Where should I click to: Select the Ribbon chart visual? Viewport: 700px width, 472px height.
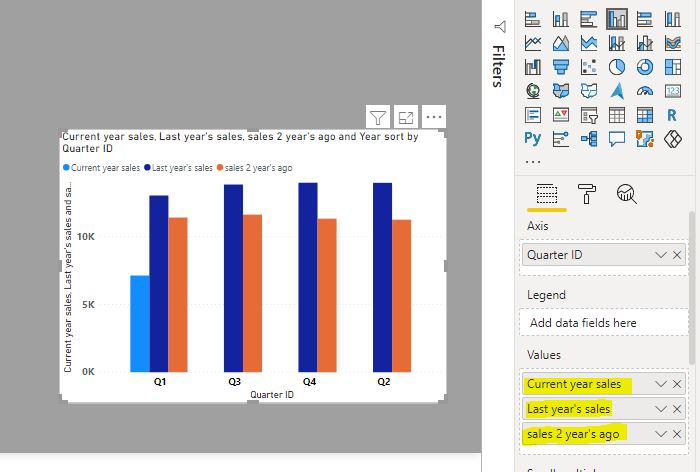[x=673, y=43]
